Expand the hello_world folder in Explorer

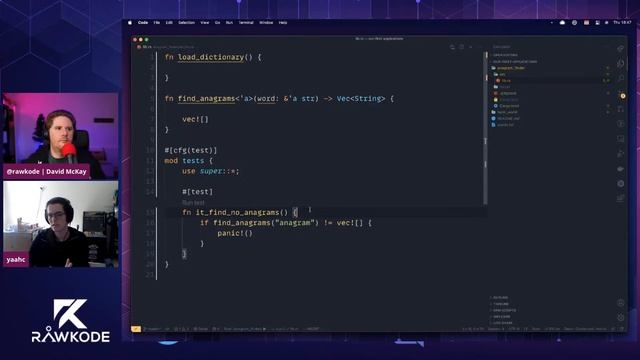tap(507, 112)
